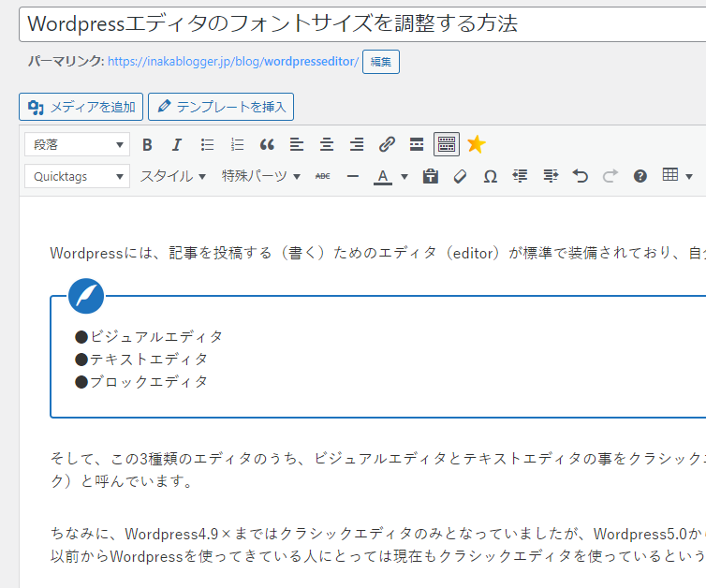Screen dimensions: 706x588
Task: Apply blockquote formatting
Action: 267,144
